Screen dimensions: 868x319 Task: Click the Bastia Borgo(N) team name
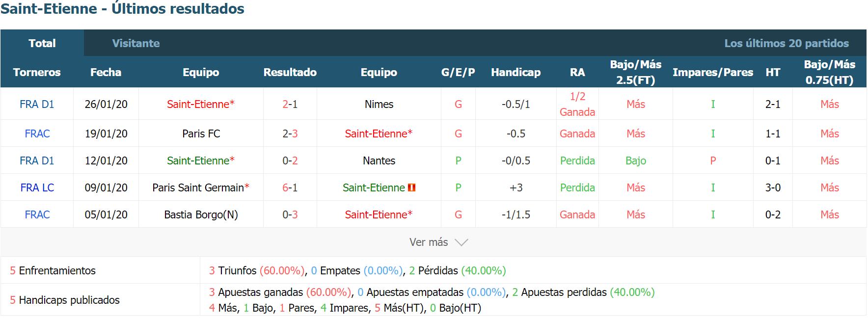(x=201, y=214)
